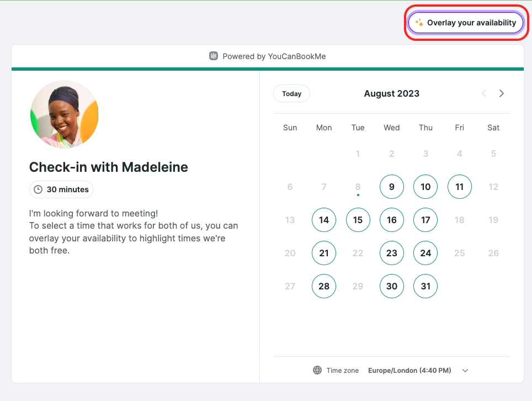Screen dimensions: 532x401
Task: Open the Europe/London time zone selector
Action: tap(409, 371)
